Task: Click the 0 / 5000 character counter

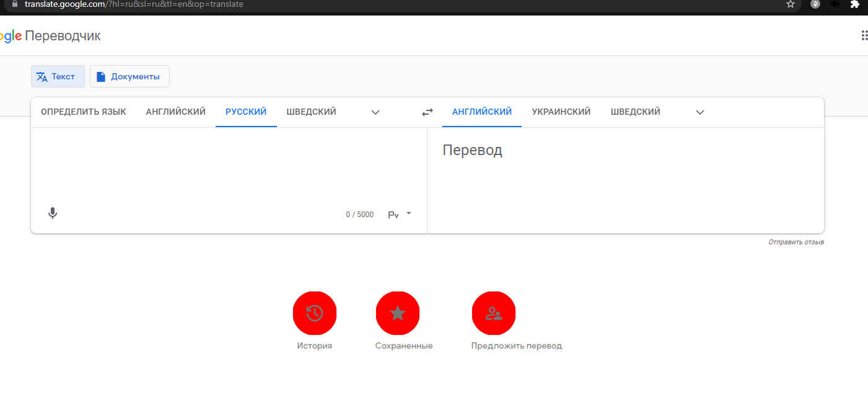Action: coord(360,215)
